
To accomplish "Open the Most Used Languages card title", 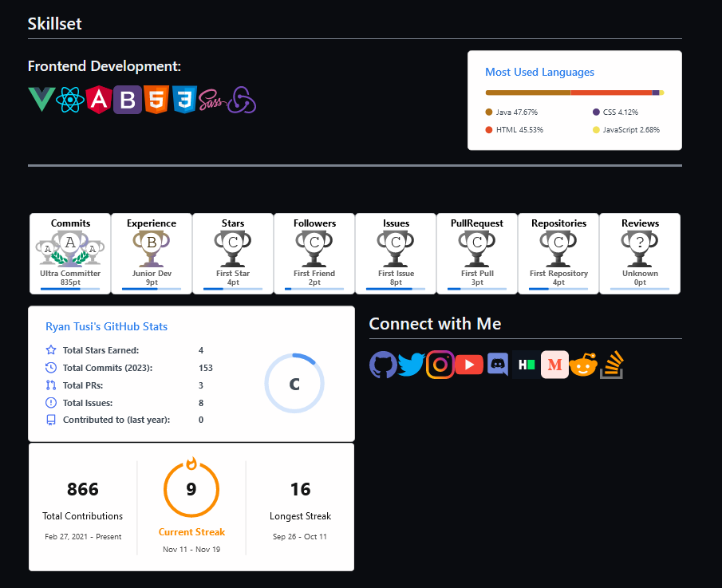I will [539, 73].
